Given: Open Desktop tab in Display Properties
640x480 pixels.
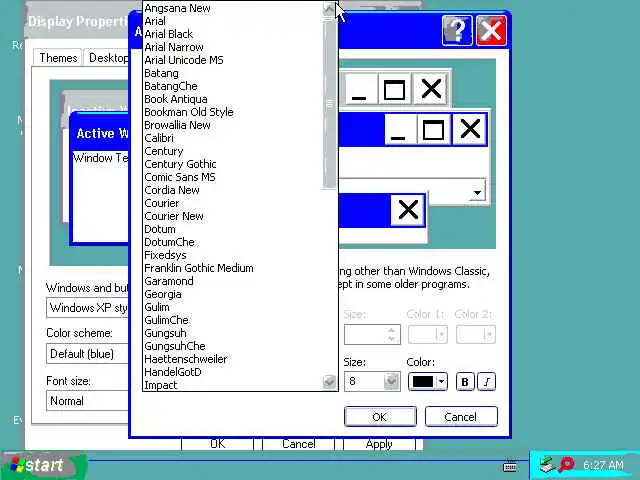Looking at the screenshot, I should (x=107, y=58).
